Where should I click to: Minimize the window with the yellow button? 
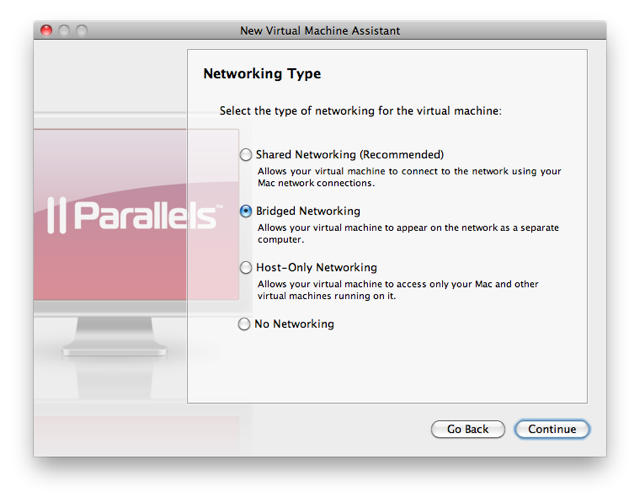click(x=63, y=31)
